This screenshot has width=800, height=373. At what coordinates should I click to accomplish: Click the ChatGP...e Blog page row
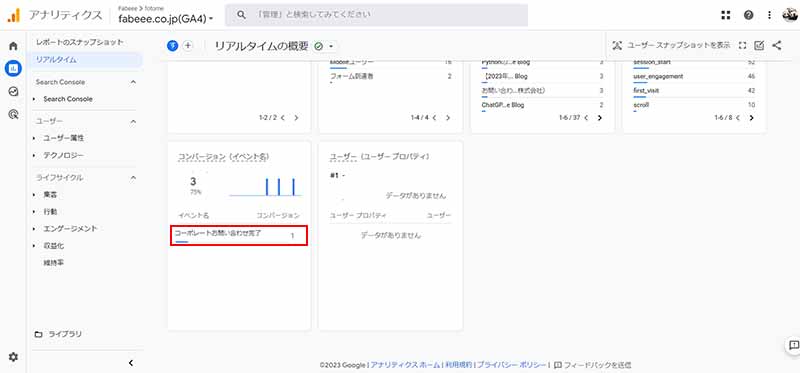pyautogui.click(x=543, y=106)
